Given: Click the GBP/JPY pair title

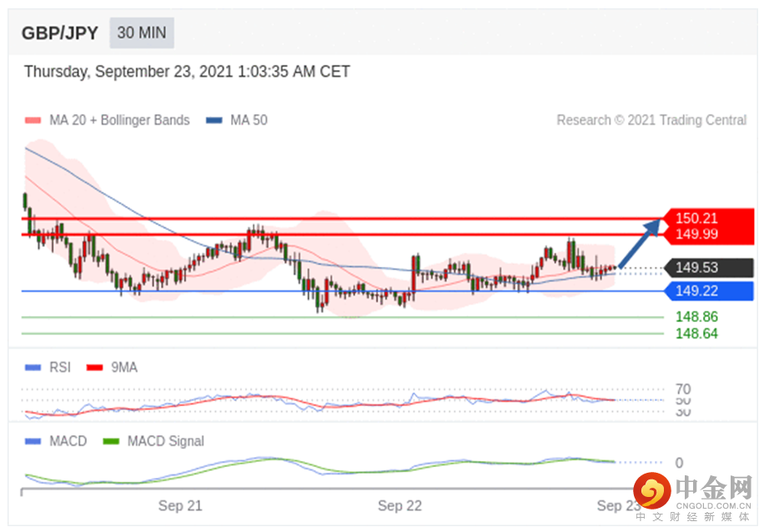Looking at the screenshot, I should click(x=60, y=33).
